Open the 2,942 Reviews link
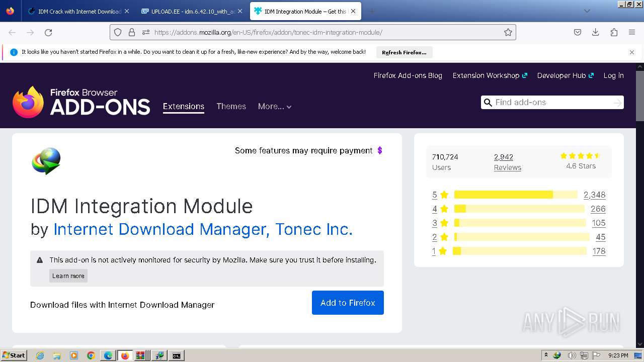The height and width of the screenshot is (362, 644). pyautogui.click(x=508, y=162)
